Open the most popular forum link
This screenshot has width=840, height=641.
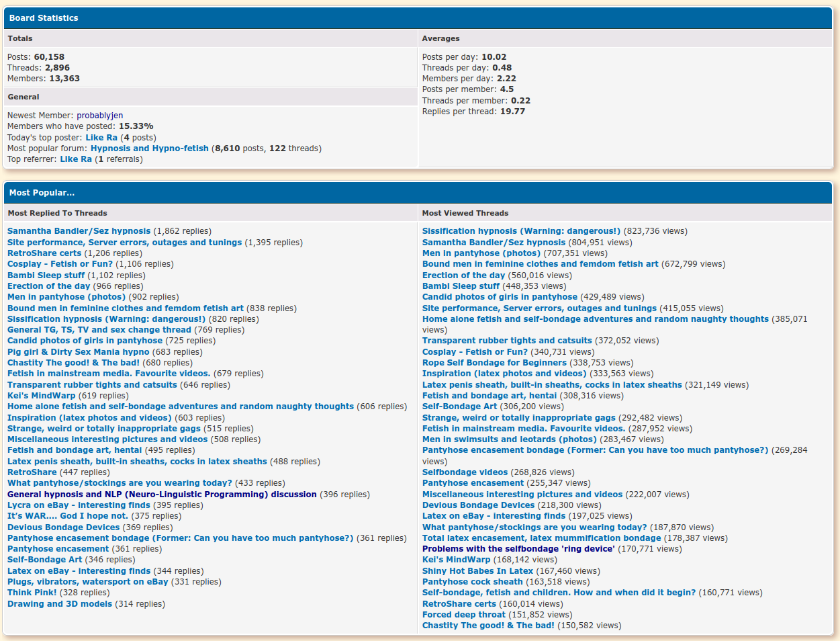click(x=149, y=148)
